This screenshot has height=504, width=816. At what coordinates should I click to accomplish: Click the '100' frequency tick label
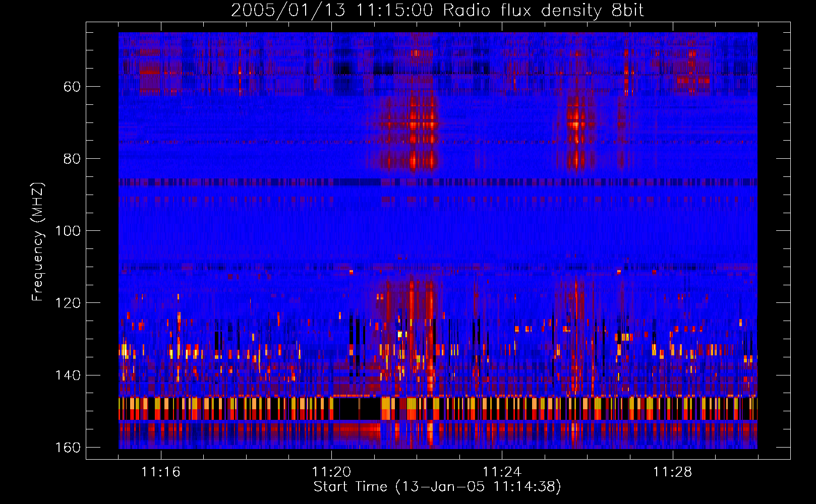[68, 231]
